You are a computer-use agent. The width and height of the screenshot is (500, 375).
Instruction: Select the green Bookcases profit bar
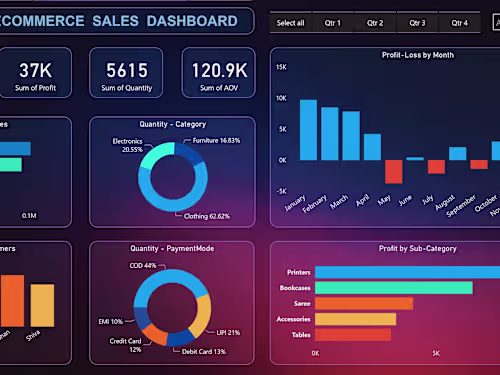coord(394,288)
